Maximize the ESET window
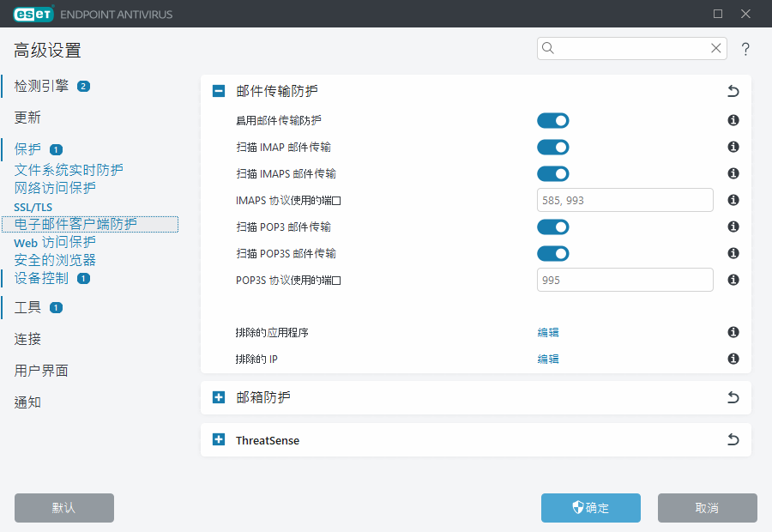This screenshot has width=772, height=532. (718, 14)
